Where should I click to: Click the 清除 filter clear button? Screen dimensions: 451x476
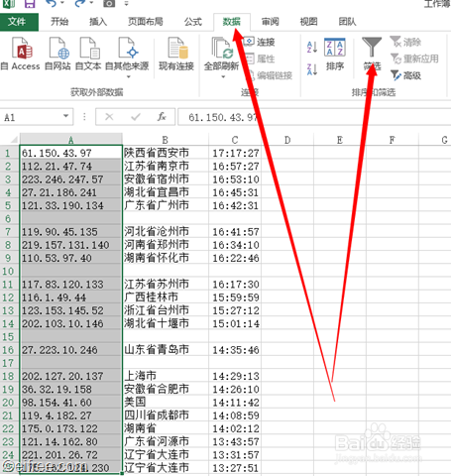coord(405,42)
